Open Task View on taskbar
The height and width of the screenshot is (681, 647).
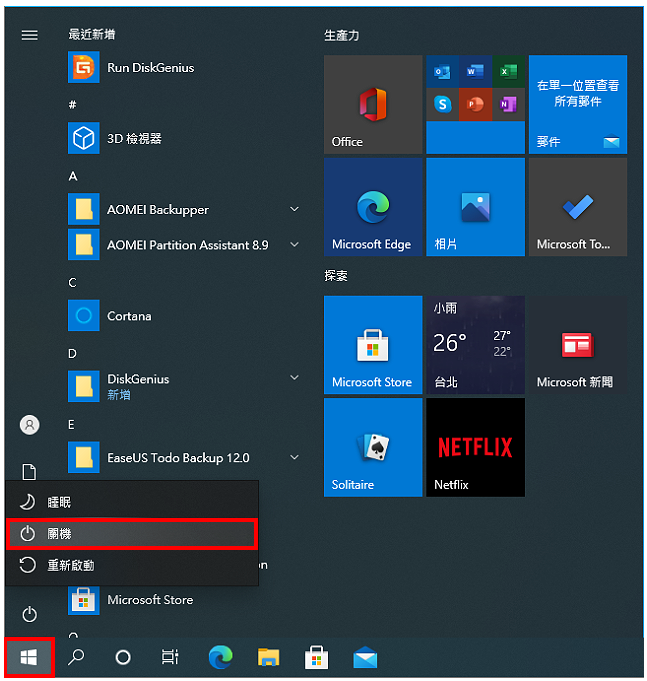pos(170,657)
